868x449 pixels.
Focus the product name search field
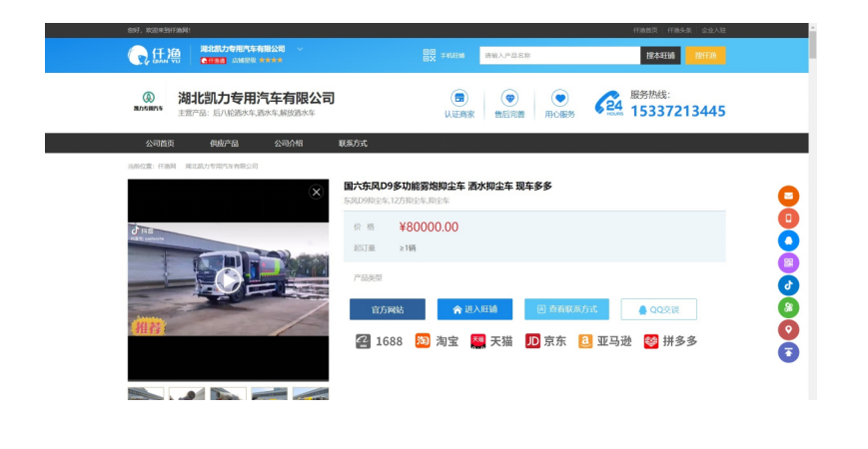[559, 55]
